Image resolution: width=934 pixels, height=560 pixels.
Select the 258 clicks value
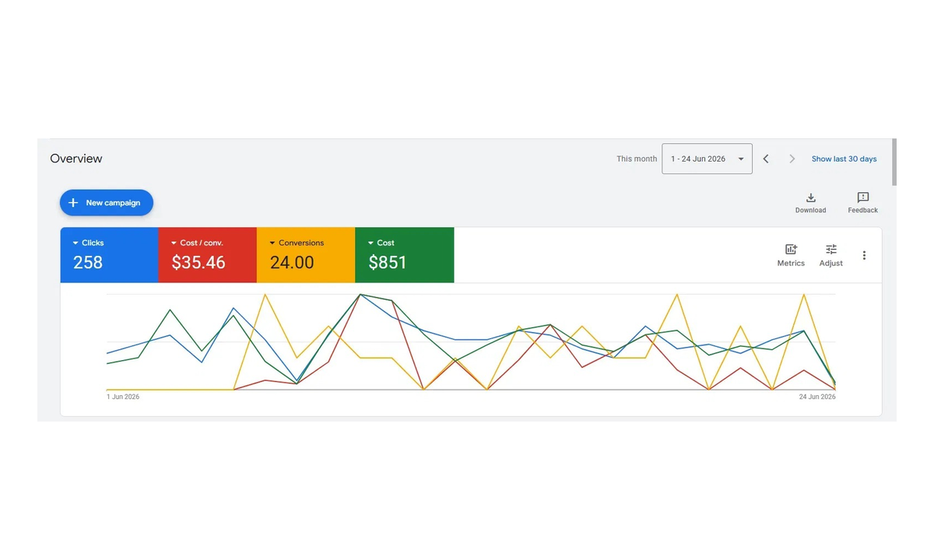tap(88, 263)
